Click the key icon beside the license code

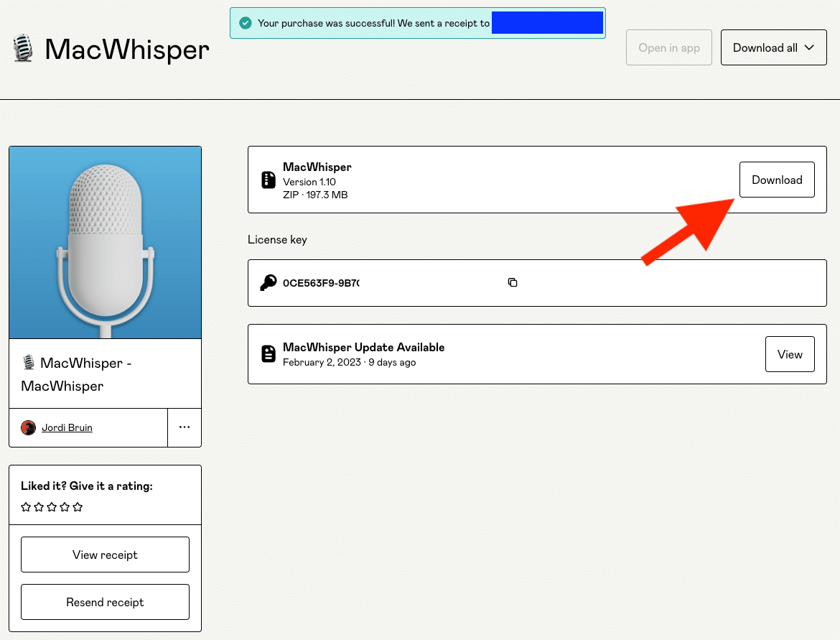(x=269, y=282)
